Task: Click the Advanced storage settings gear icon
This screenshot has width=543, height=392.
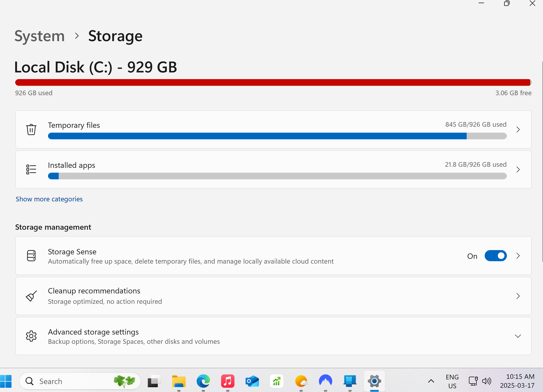Action: coord(31,336)
